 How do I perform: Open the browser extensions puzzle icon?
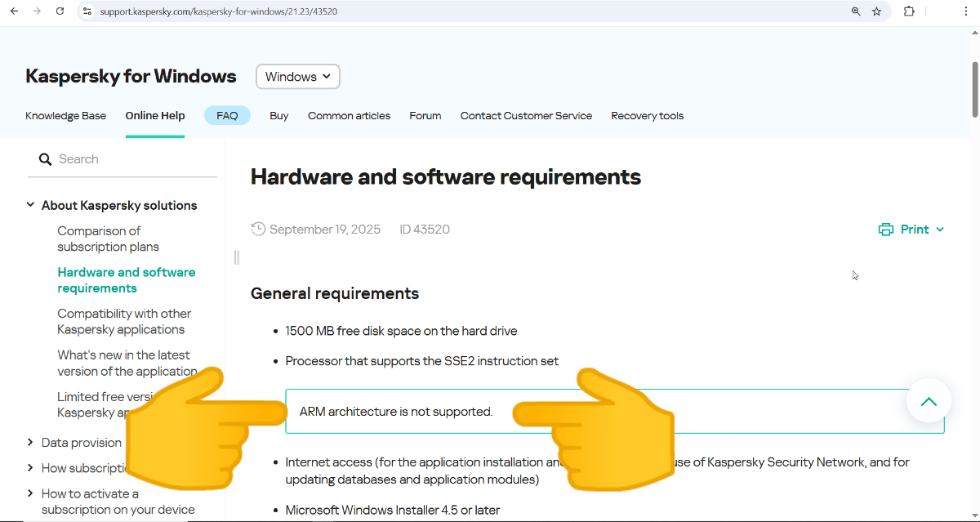coord(909,11)
